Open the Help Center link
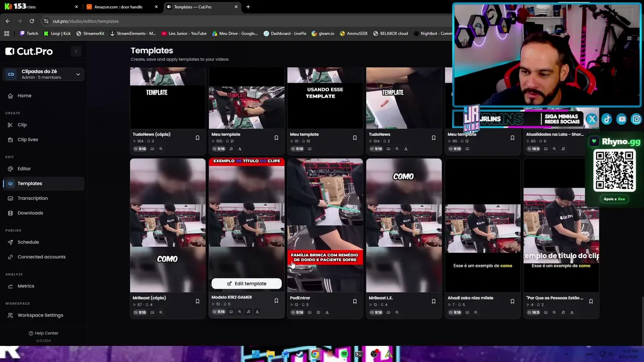 tap(43, 333)
